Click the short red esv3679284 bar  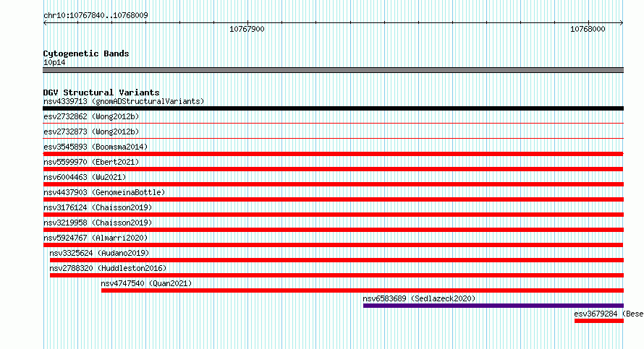(x=599, y=321)
